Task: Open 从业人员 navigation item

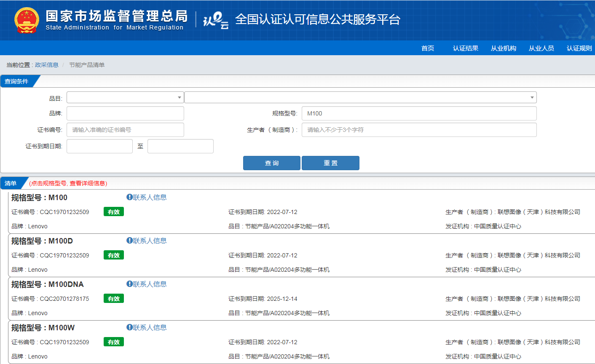Action: (x=541, y=48)
